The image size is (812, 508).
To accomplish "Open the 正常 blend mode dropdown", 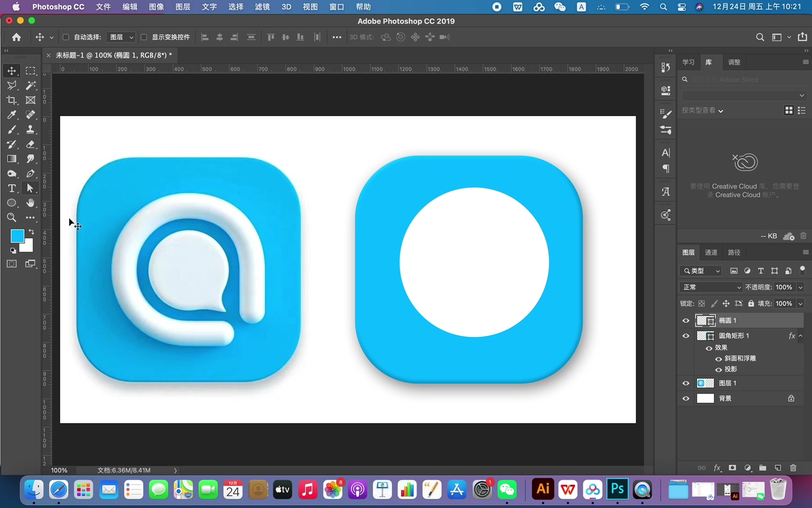I will [x=711, y=287].
